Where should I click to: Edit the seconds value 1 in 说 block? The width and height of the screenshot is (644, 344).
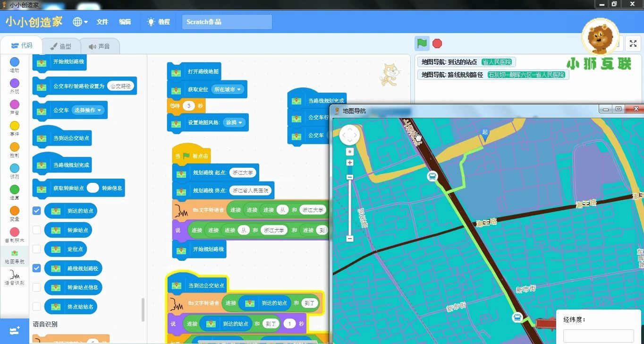coord(289,324)
